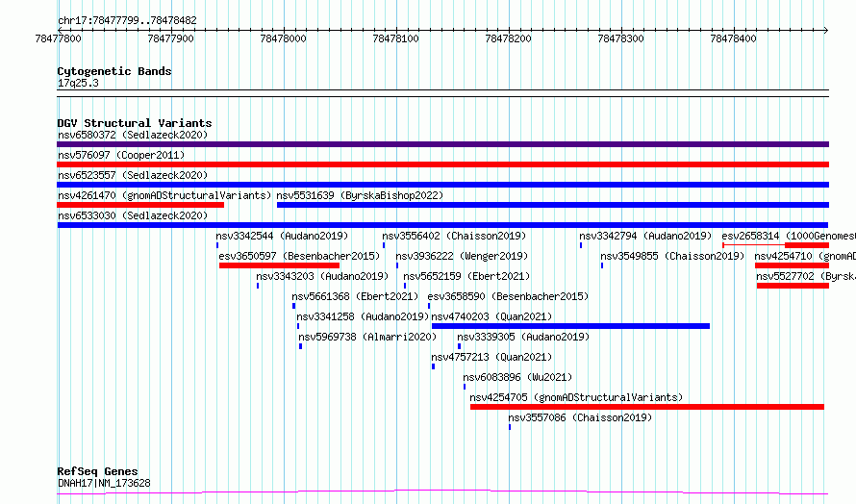Viewport: 856px width, 504px height.
Task: Open nsv5661368 (Ebert2021) label
Action: [x=355, y=296]
